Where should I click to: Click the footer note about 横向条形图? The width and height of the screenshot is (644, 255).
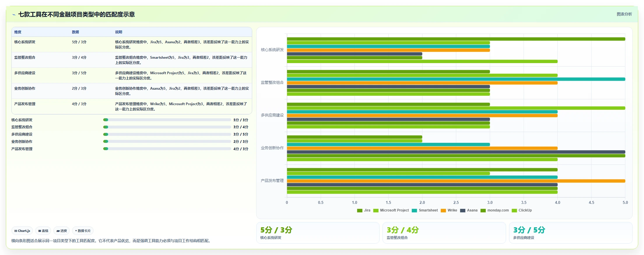[x=111, y=241]
